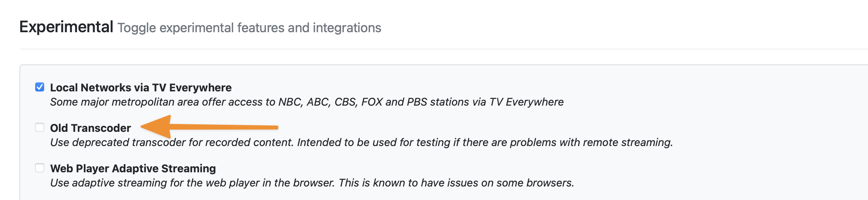The width and height of the screenshot is (868, 200).
Task: Click the word "FOX" in the description
Action: (372, 102)
